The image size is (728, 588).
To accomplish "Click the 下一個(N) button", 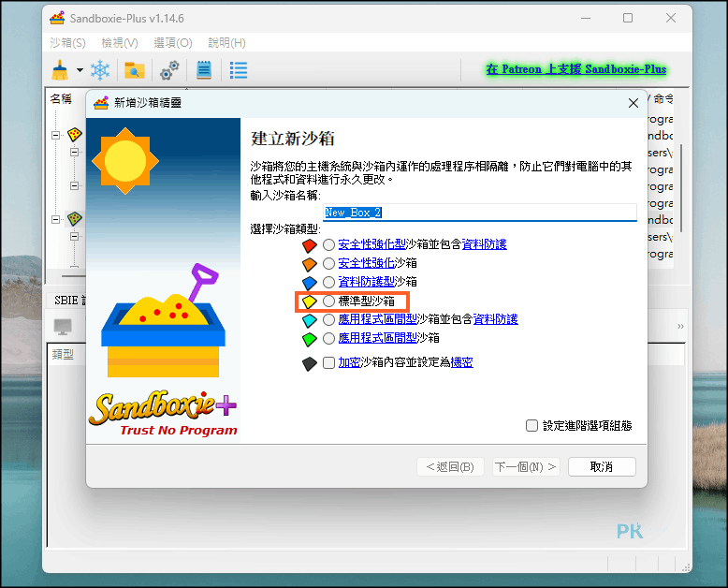I will point(526,467).
